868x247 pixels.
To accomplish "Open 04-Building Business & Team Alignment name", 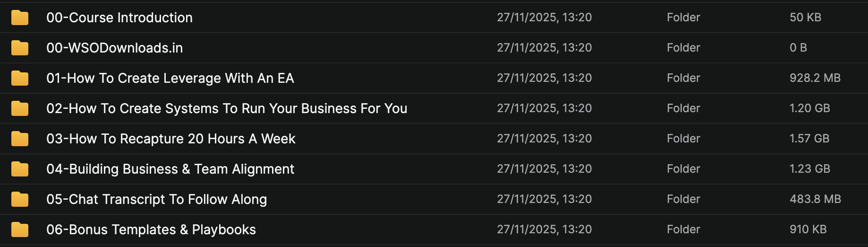I will [x=170, y=169].
